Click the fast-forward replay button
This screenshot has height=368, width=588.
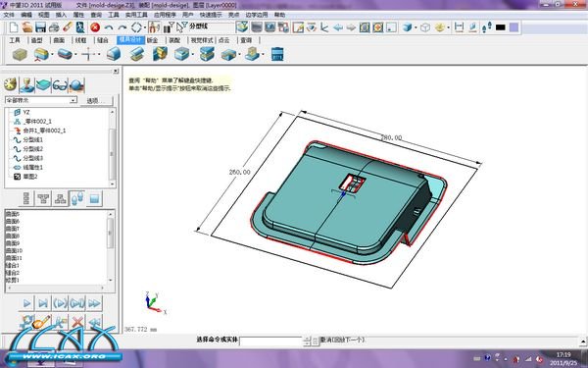coord(94,303)
